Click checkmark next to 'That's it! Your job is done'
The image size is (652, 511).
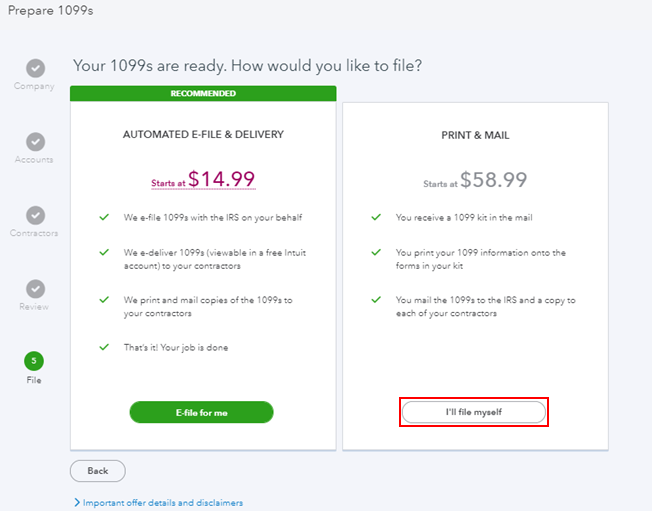tap(104, 347)
